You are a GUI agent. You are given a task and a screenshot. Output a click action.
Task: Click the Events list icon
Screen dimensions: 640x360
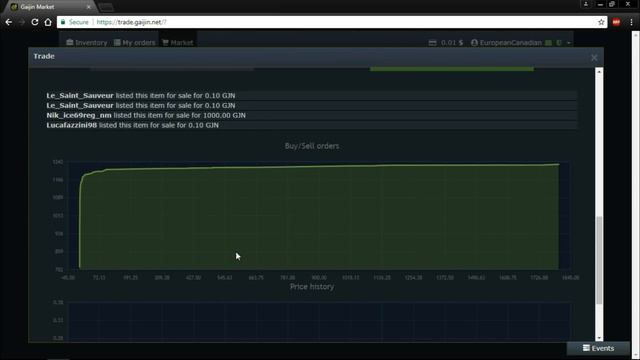click(586, 348)
